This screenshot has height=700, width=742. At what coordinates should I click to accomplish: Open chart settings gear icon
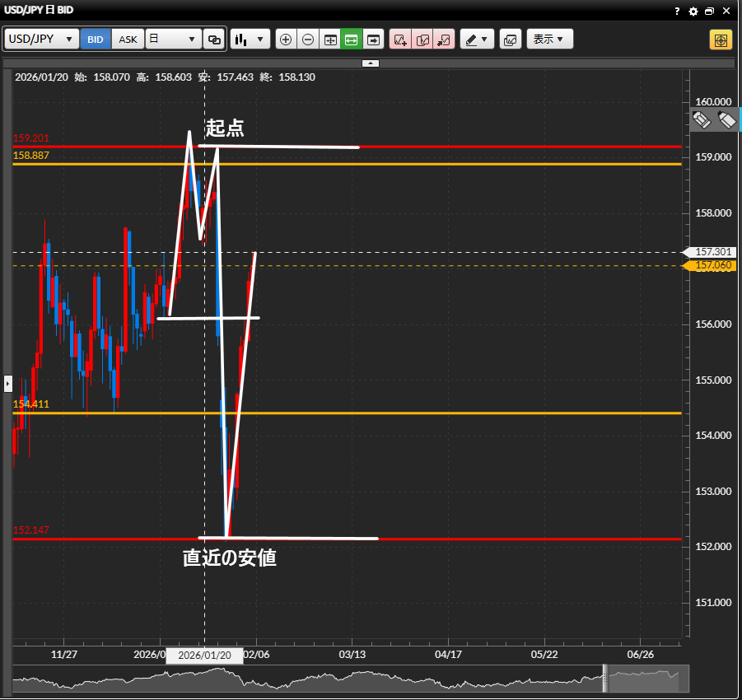[693, 12]
